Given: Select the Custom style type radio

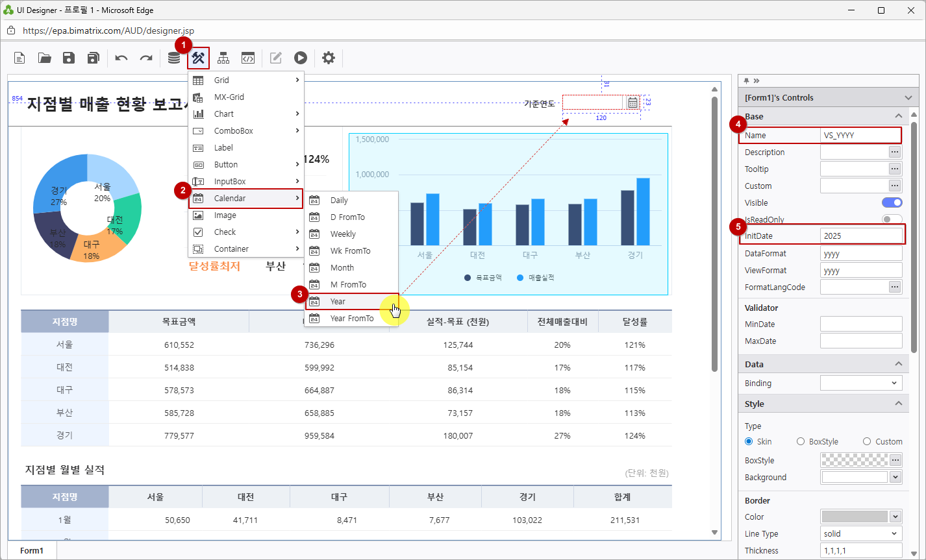Looking at the screenshot, I should point(867,441).
